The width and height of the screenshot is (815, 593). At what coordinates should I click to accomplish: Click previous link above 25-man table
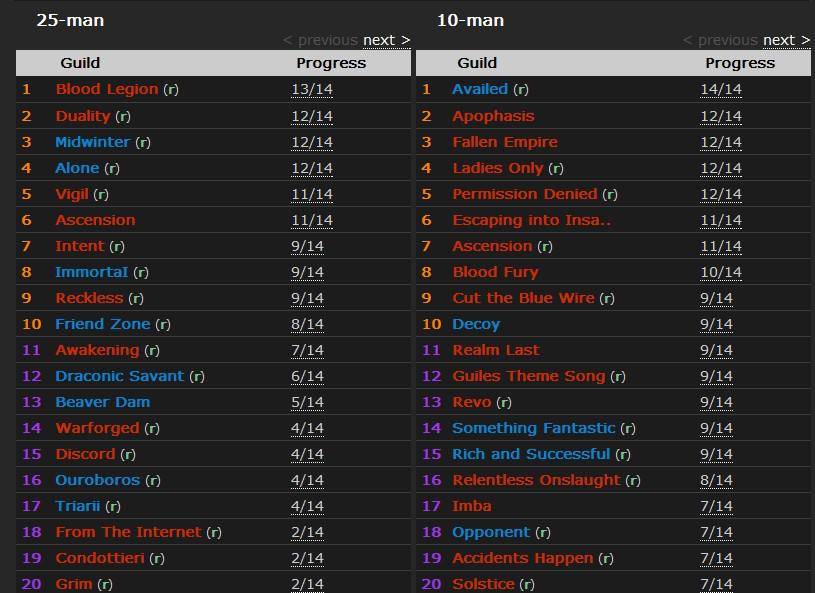coord(320,40)
